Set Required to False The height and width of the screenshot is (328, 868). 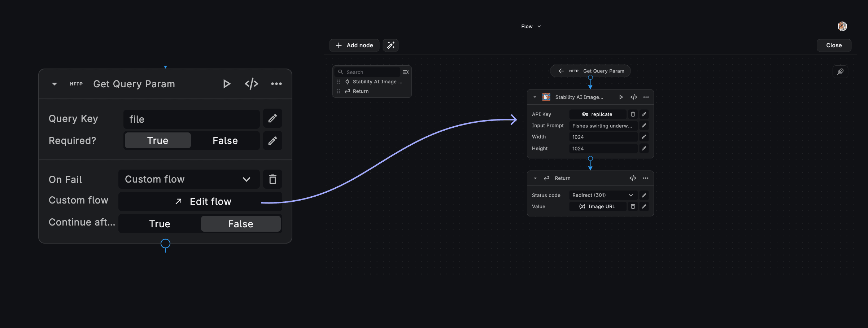(x=225, y=140)
